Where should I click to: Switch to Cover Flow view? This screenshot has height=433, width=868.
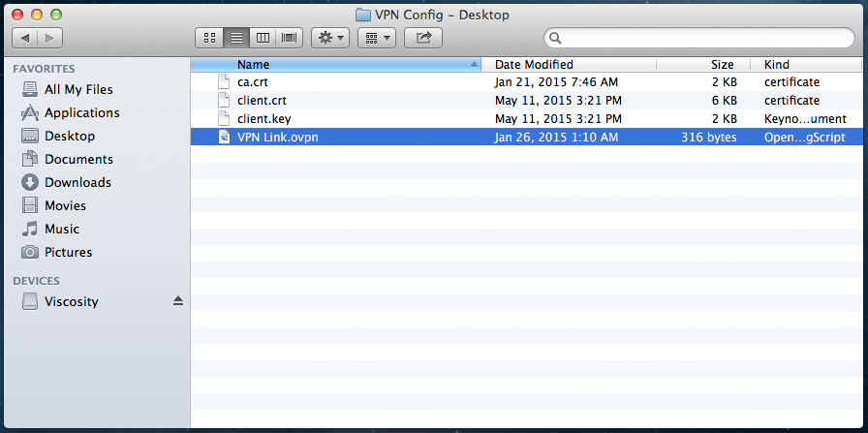pos(289,38)
